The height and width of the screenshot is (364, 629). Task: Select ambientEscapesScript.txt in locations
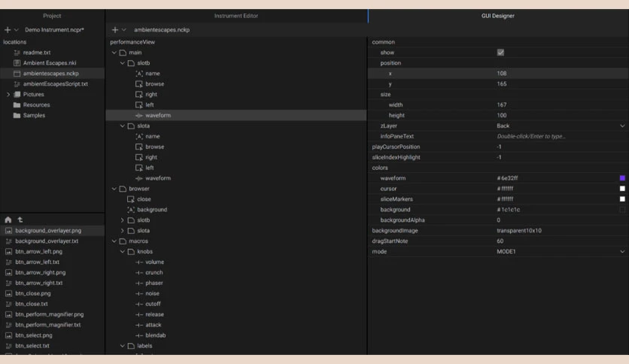(x=56, y=83)
